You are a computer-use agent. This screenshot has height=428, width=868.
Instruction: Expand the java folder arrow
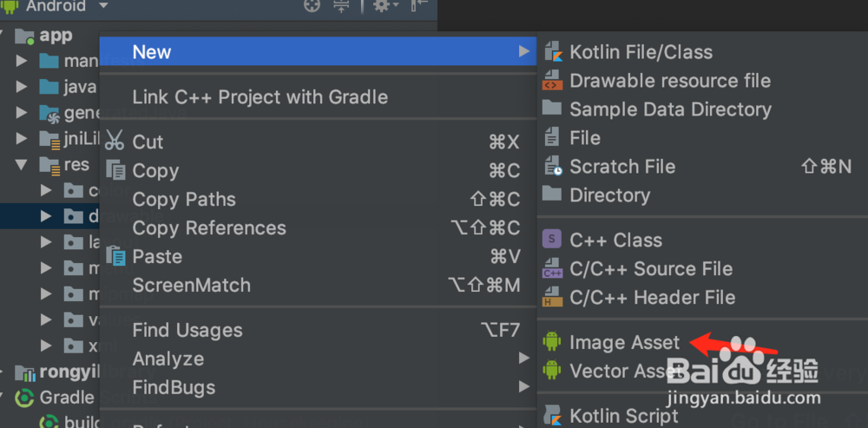(22, 87)
